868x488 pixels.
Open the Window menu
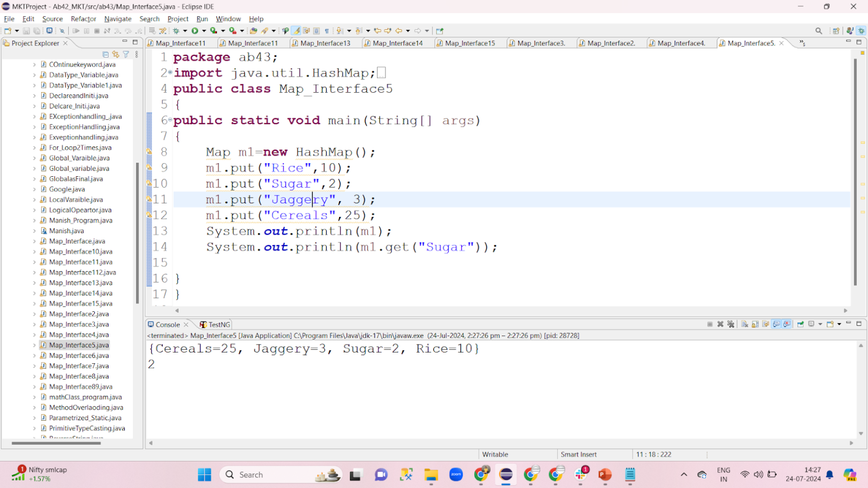click(228, 19)
